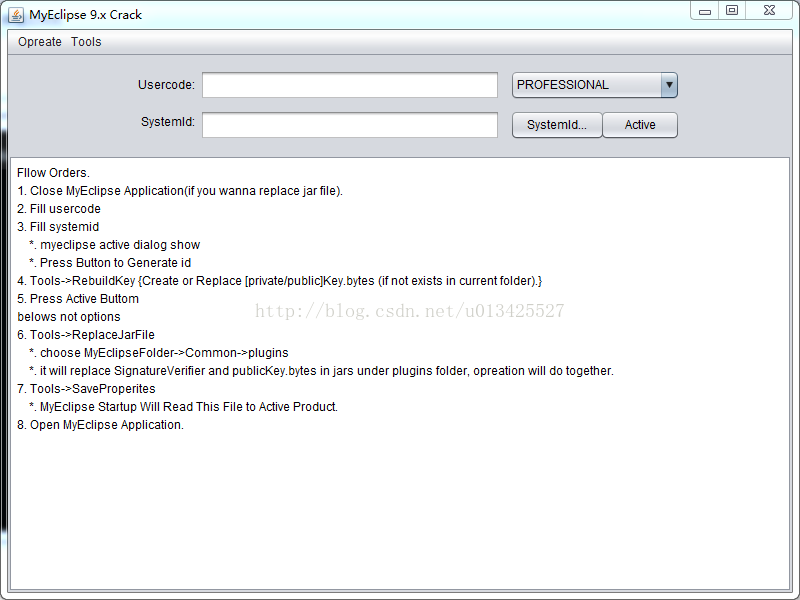The height and width of the screenshot is (600, 800).
Task: Click the 'Fllow Orders.' line
Action: (x=53, y=173)
